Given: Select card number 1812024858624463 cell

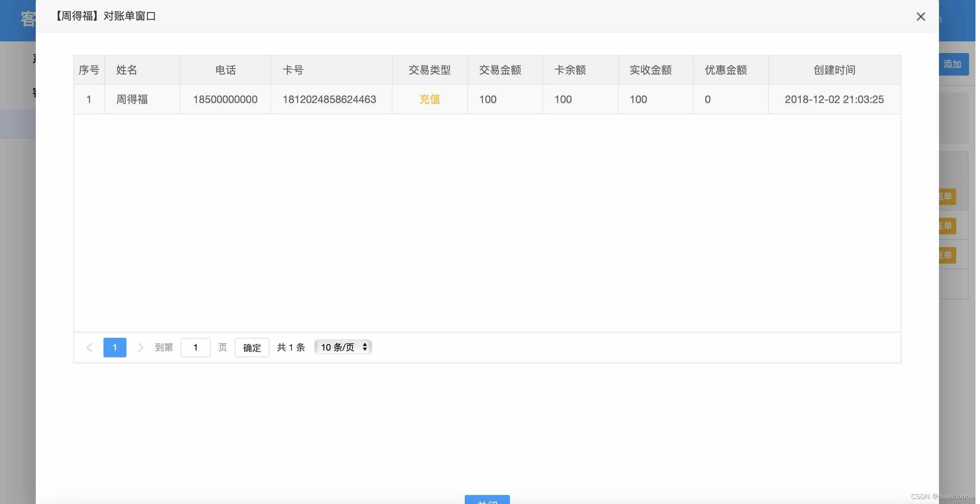Looking at the screenshot, I should [x=329, y=100].
